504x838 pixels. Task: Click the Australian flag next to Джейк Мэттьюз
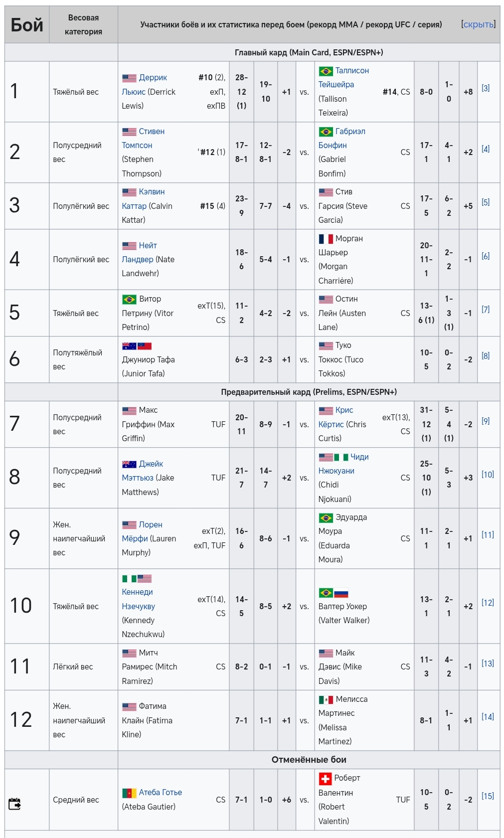[x=129, y=464]
